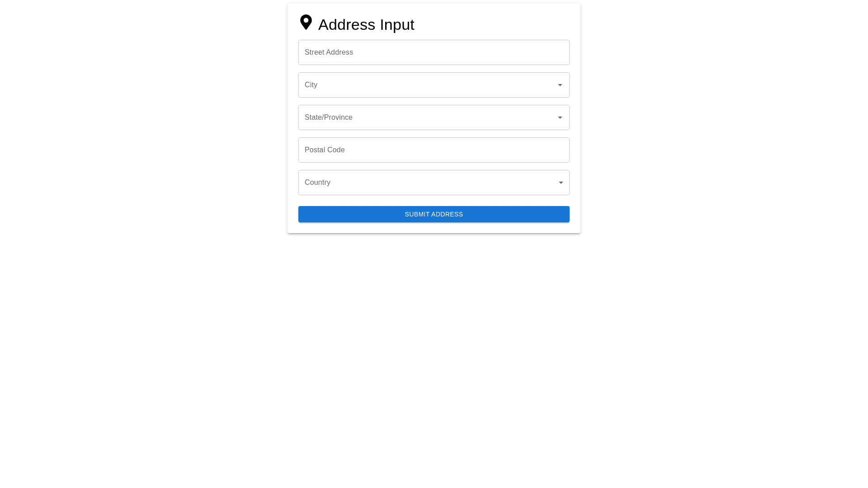868x488 pixels.
Task: Click the location pin icon
Action: click(306, 23)
